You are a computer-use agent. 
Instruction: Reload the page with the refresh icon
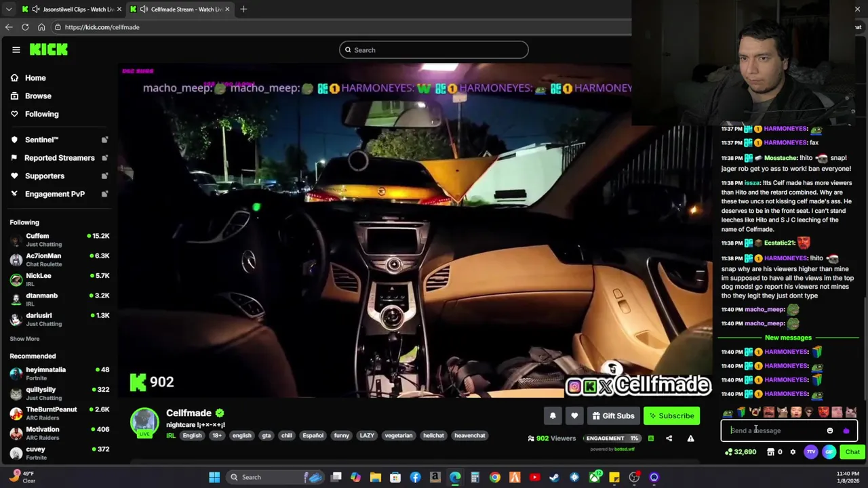[x=25, y=27]
